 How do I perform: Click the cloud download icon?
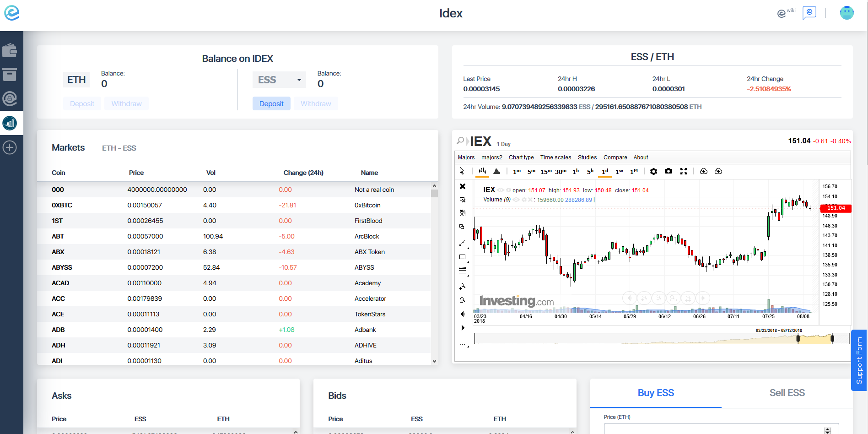click(704, 171)
